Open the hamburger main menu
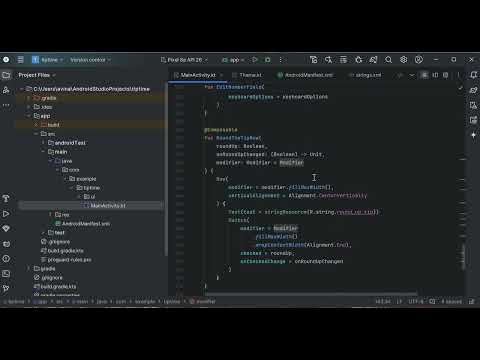 pyautogui.click(x=20, y=60)
